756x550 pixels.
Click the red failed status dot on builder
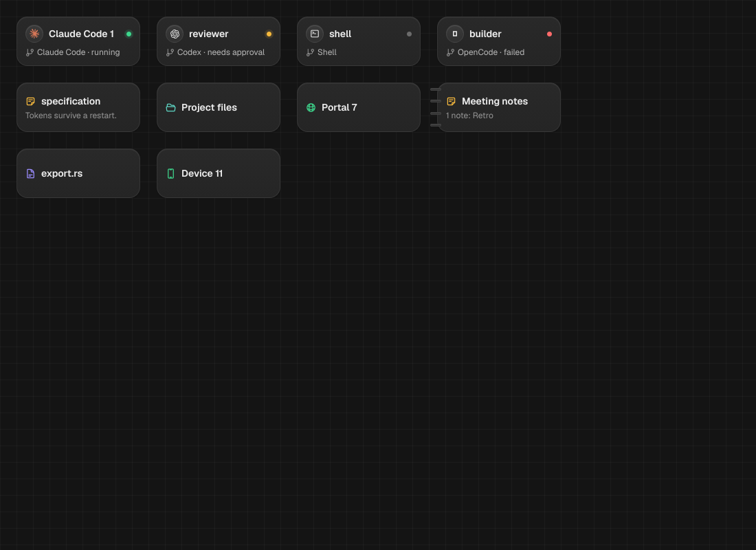pos(549,34)
